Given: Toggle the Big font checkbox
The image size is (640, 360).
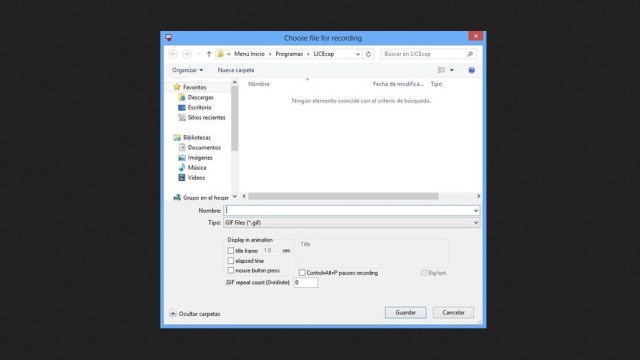Looking at the screenshot, I should click(x=424, y=273).
